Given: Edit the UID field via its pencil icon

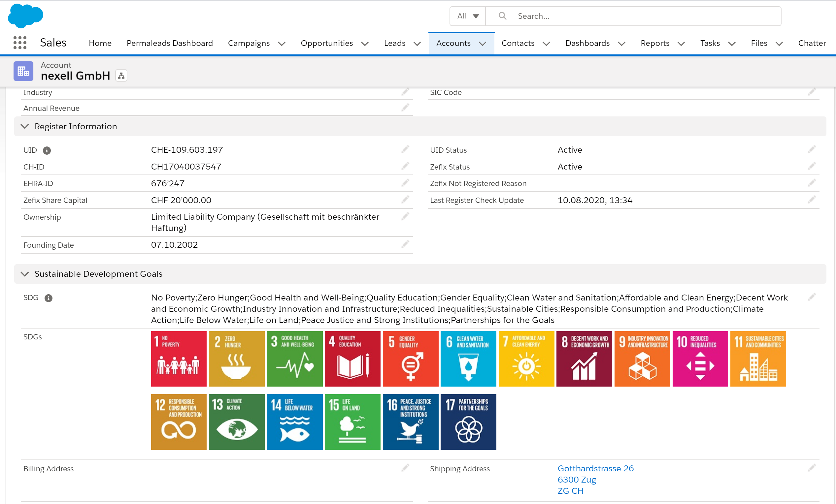Looking at the screenshot, I should tap(405, 149).
